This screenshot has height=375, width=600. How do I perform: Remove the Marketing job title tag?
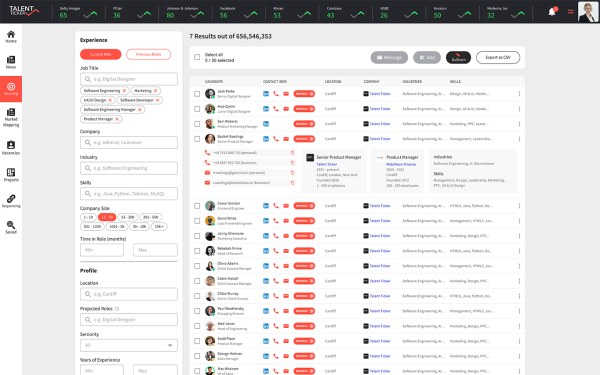pyautogui.click(x=155, y=91)
